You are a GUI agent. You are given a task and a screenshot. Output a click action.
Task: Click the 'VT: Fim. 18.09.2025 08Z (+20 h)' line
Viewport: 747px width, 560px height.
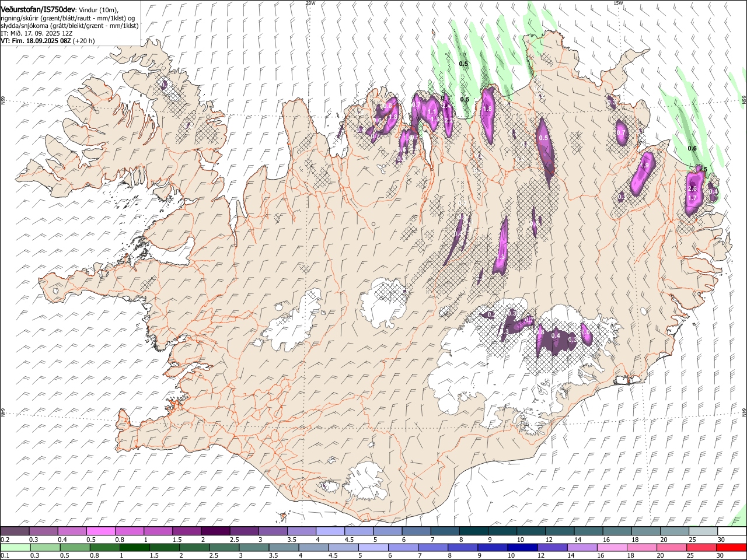tap(48, 41)
